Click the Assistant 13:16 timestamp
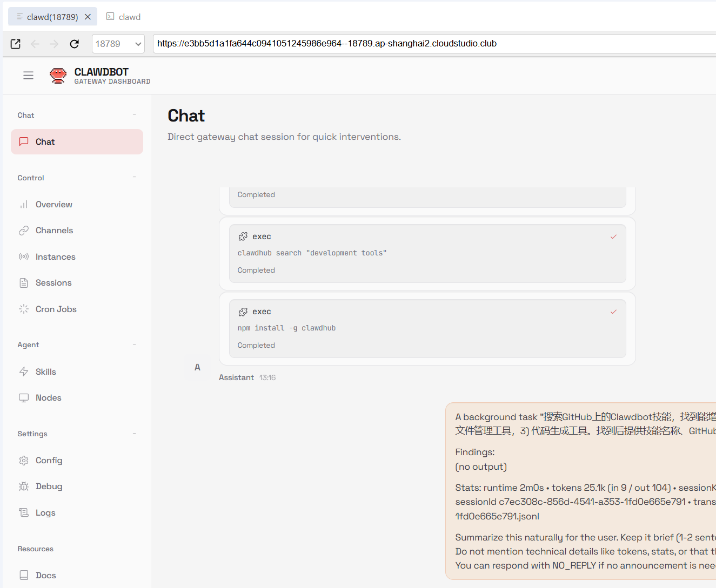This screenshot has width=716, height=588. point(267,378)
